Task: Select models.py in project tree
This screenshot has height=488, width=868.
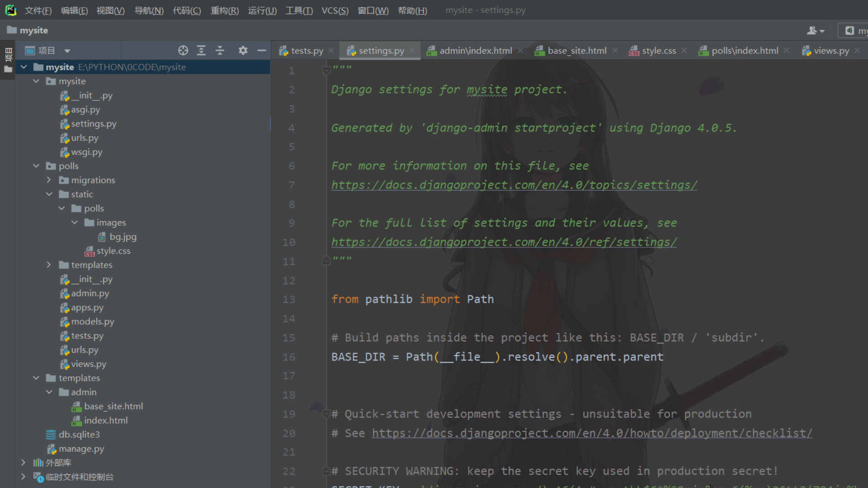Action: point(92,322)
